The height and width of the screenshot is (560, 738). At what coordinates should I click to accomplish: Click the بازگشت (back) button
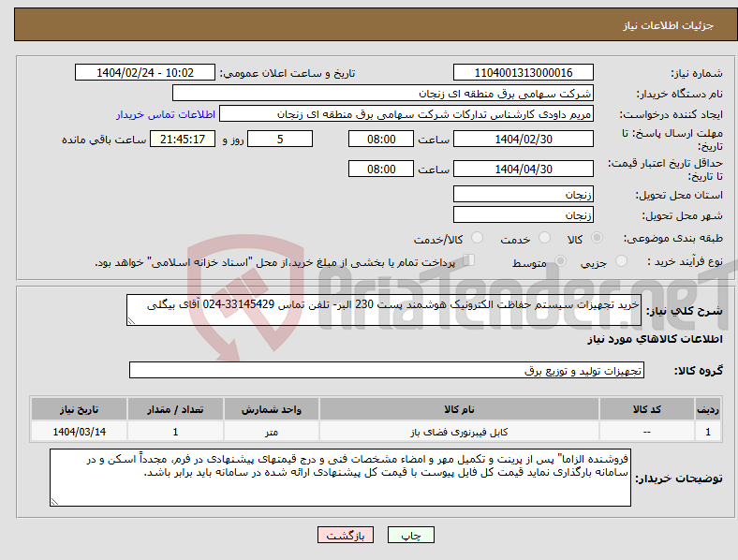tap(346, 535)
